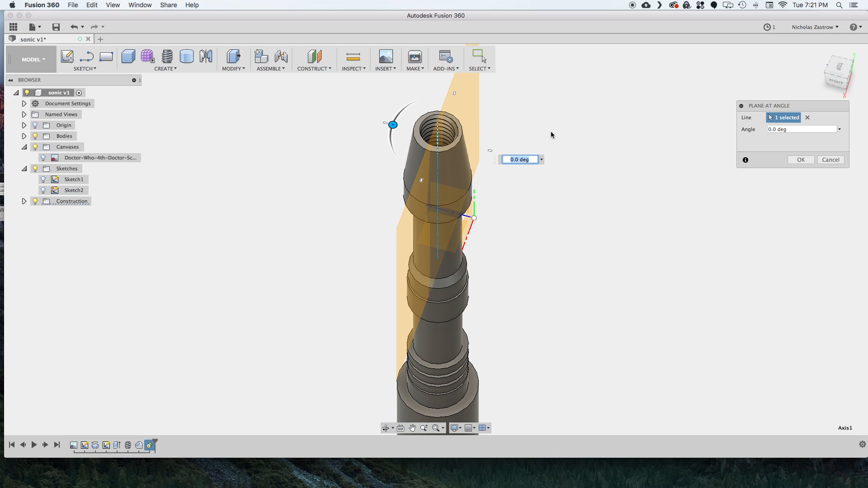
Task: Toggle visibility bulb of Origin folder
Action: (35, 125)
